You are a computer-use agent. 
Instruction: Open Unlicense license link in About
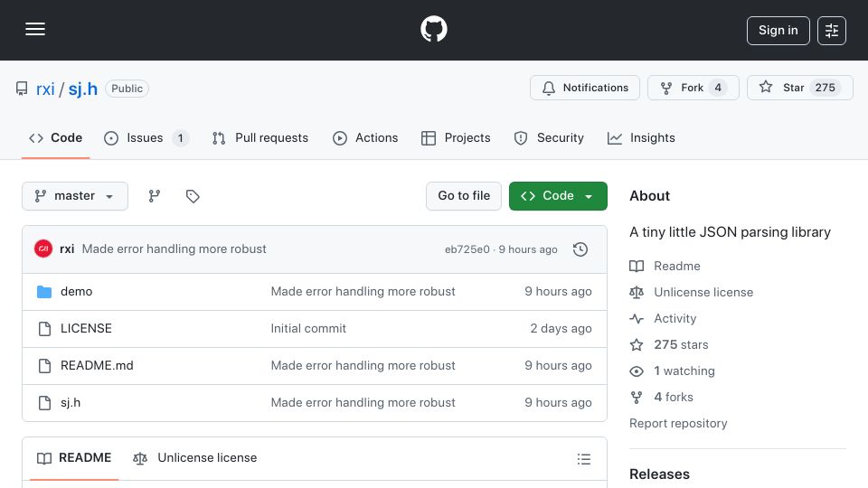pos(692,292)
